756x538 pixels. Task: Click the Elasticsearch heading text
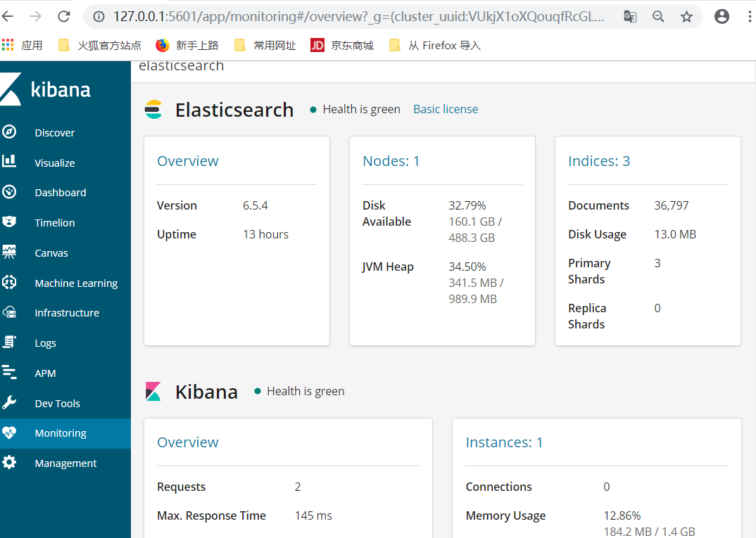234,110
